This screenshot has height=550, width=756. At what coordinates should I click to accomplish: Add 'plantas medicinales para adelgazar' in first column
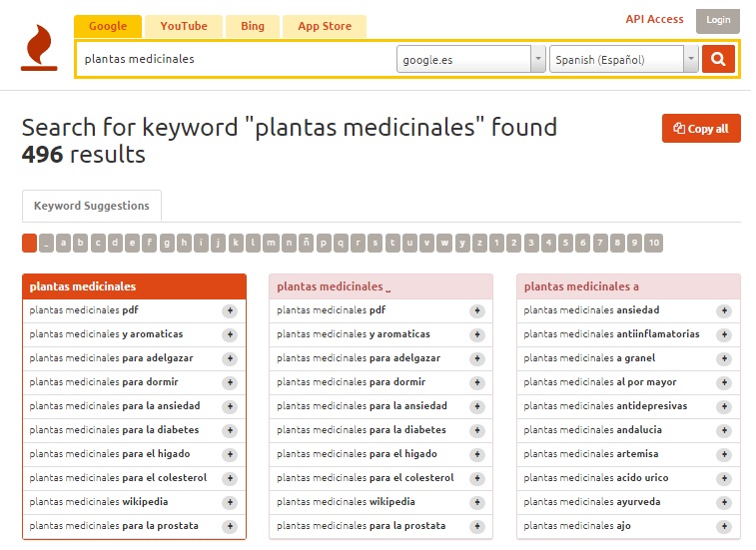(x=231, y=359)
